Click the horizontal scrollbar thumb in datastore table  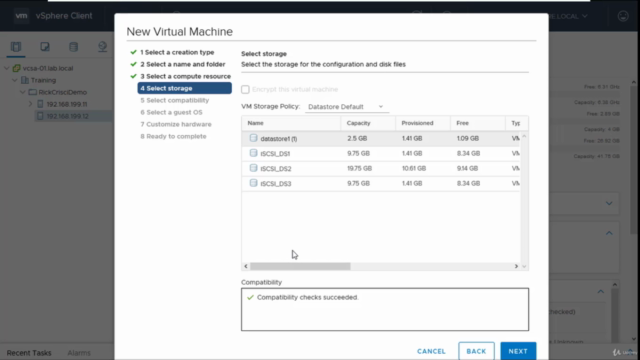(300, 266)
